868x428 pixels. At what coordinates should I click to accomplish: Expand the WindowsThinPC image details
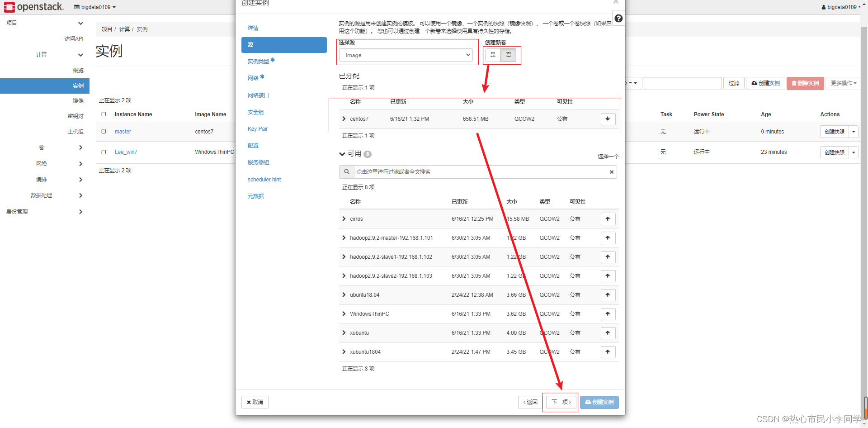pos(344,314)
